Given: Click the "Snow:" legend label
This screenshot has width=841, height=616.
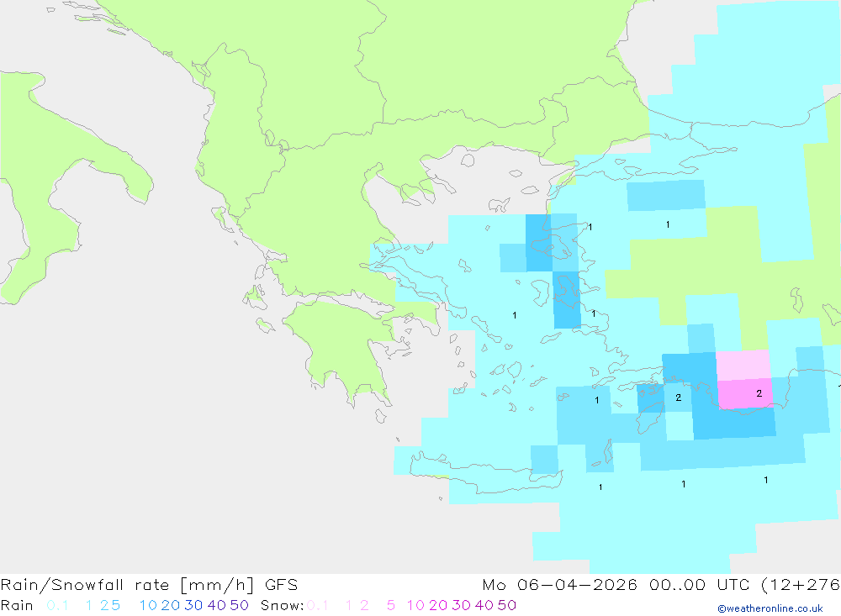Looking at the screenshot, I should 282,605.
